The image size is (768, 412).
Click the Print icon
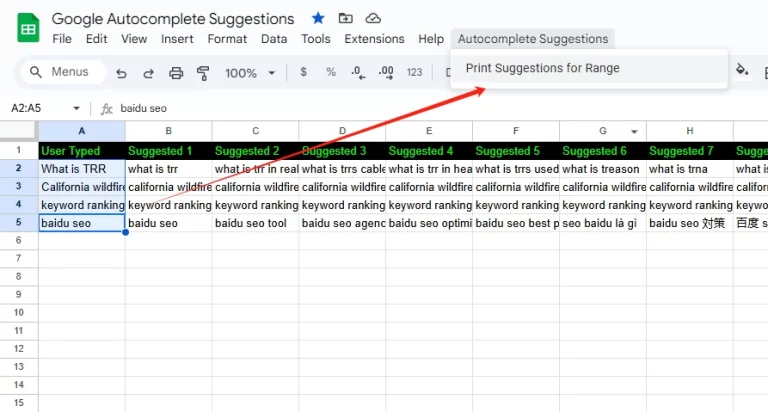pyautogui.click(x=176, y=73)
